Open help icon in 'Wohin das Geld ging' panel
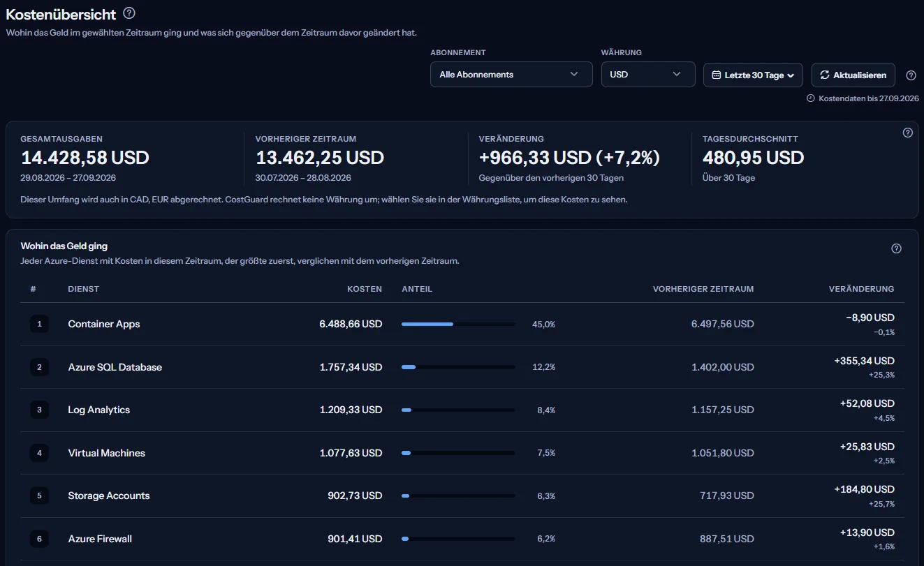Image resolution: width=924 pixels, height=566 pixels. click(x=897, y=248)
